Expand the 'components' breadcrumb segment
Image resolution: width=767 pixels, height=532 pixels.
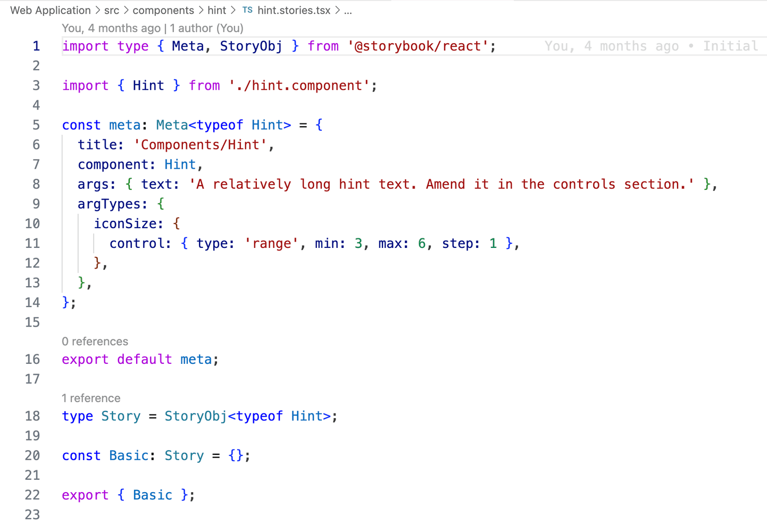pyautogui.click(x=163, y=10)
